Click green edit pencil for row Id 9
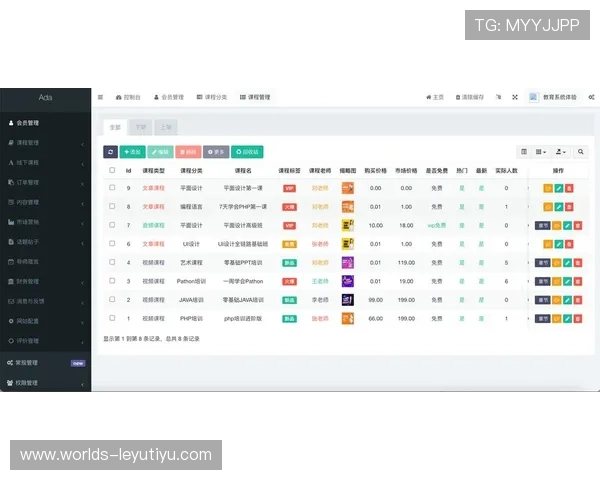The image size is (600, 480). pos(559,188)
